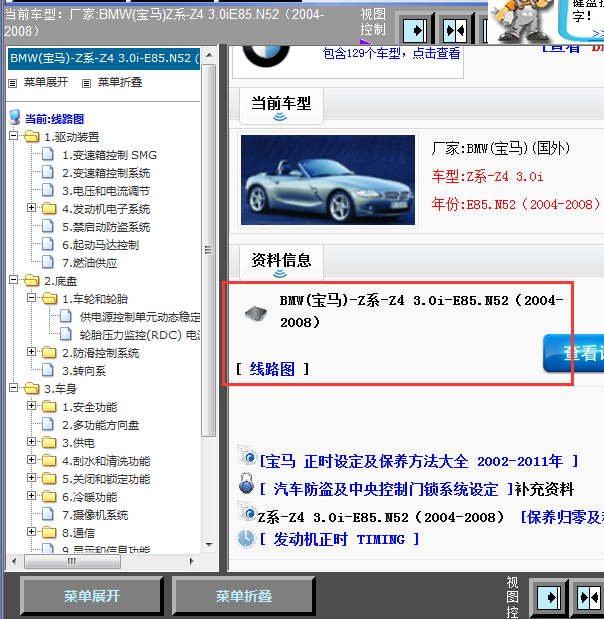Click tree panel scroll up arrow
This screenshot has height=619, width=604.
tap(209, 55)
